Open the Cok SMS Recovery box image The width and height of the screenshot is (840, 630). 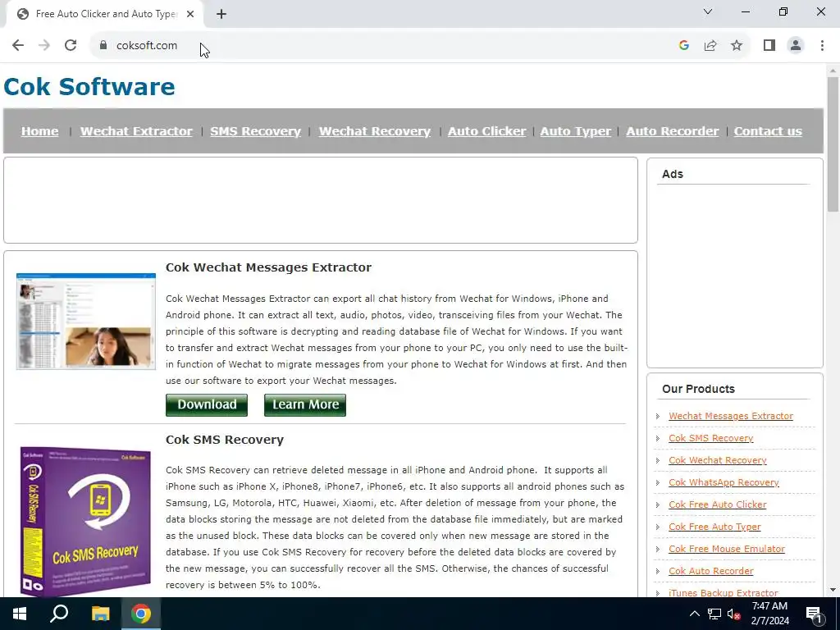point(85,521)
